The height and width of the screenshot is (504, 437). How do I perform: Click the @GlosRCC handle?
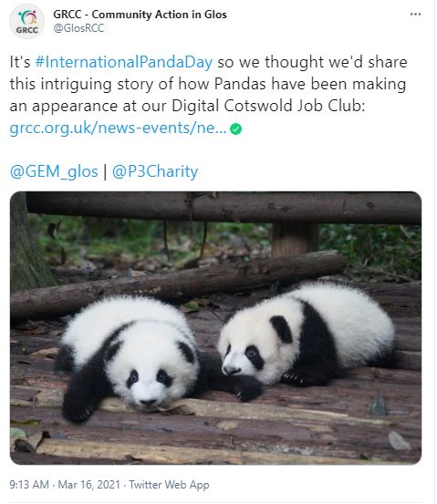[78, 28]
